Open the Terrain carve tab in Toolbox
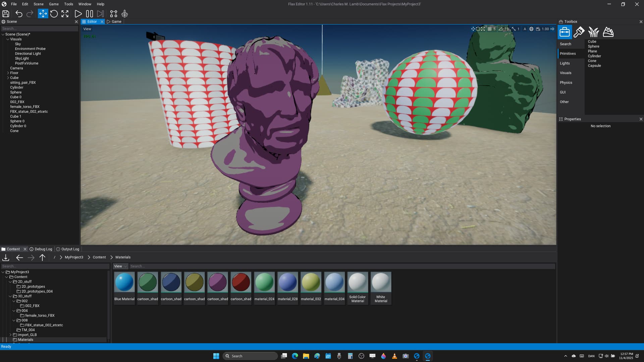 coord(608,32)
